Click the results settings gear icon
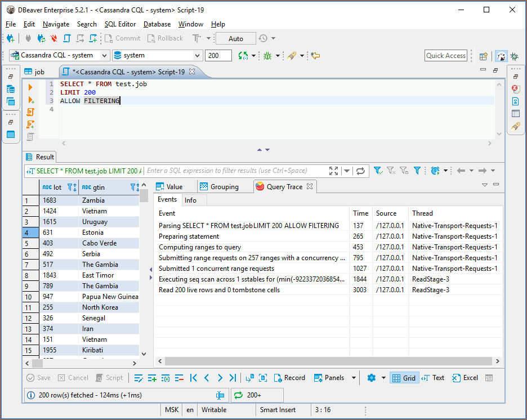This screenshot has width=527, height=420. click(371, 378)
